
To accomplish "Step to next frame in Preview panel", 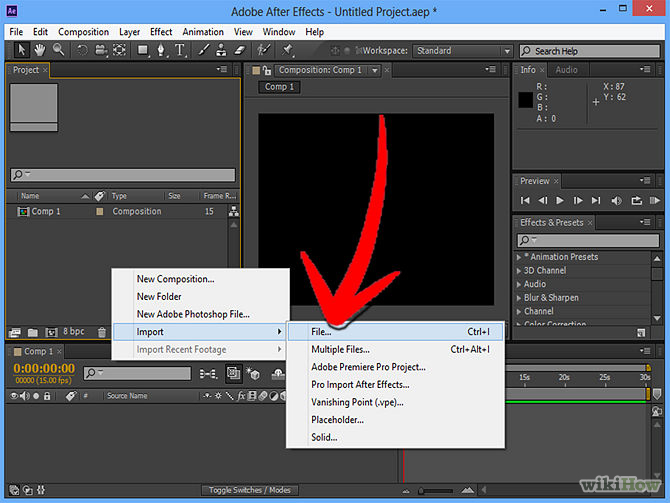I will [578, 200].
